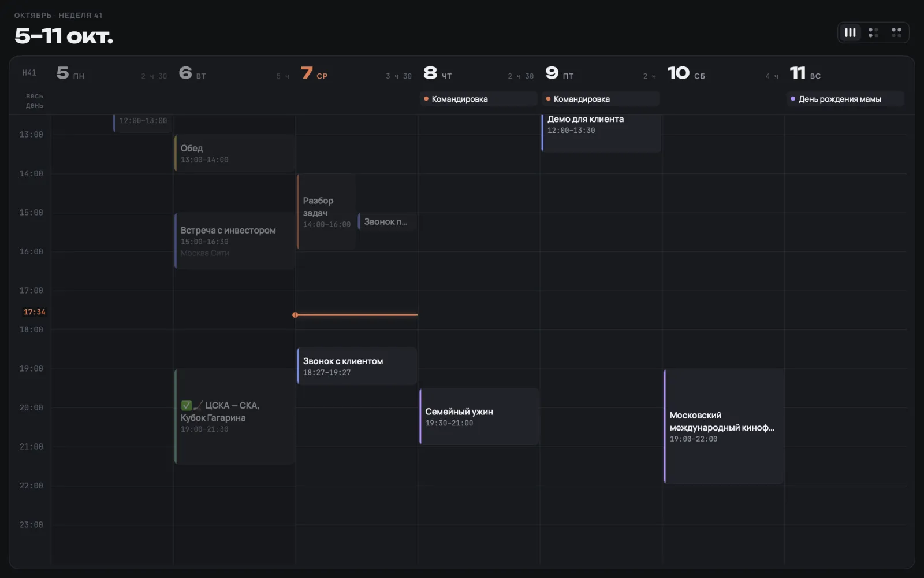Select the 9 пт day header
This screenshot has width=924, height=578.
[560, 73]
